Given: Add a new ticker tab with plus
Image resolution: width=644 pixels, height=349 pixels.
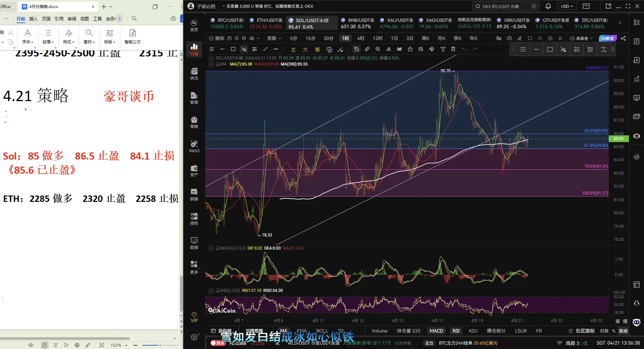Looking at the screenshot, I should pos(620,23).
